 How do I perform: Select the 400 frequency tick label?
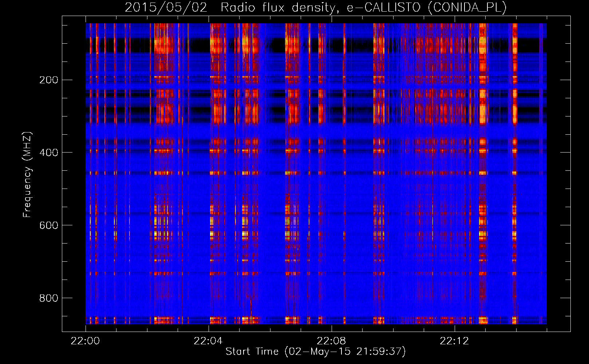[x=49, y=153]
